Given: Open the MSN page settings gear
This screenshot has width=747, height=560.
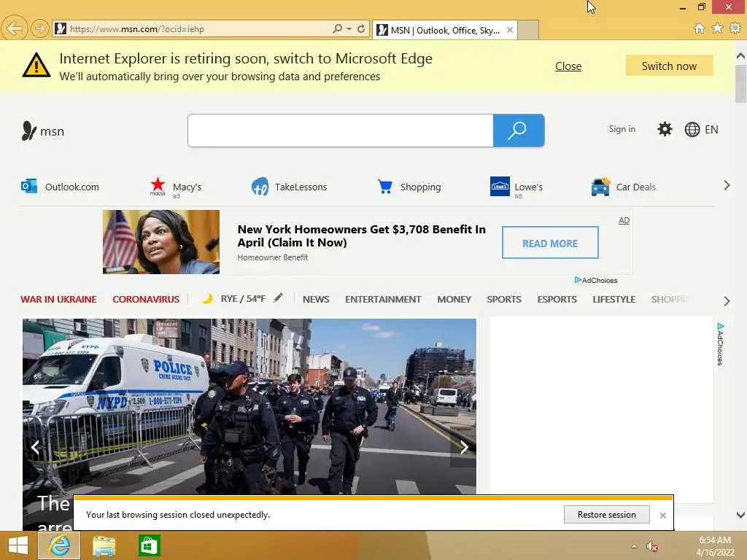Looking at the screenshot, I should tap(665, 129).
